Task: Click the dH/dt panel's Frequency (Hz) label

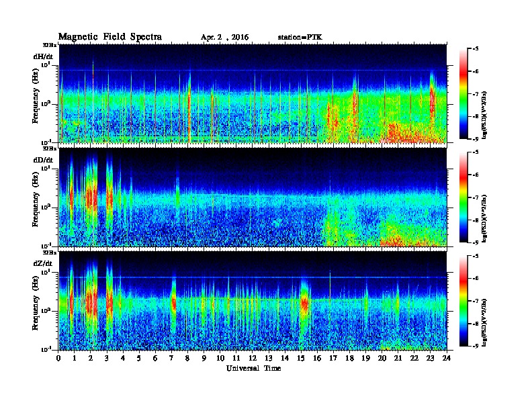Action: tap(35, 96)
